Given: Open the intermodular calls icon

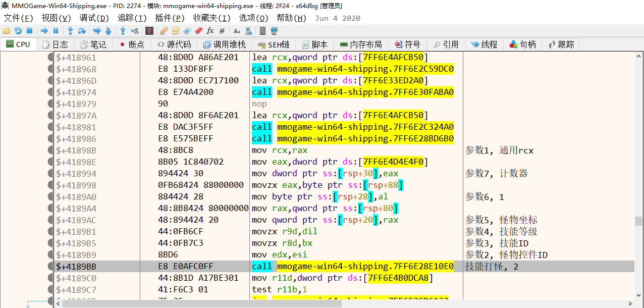Looking at the screenshot, I should coord(248,31).
